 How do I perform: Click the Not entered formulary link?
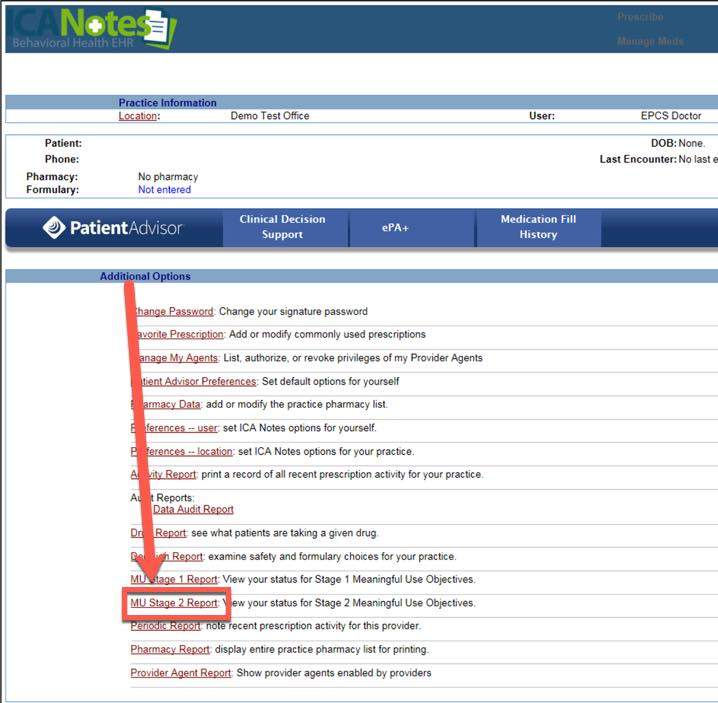click(164, 190)
